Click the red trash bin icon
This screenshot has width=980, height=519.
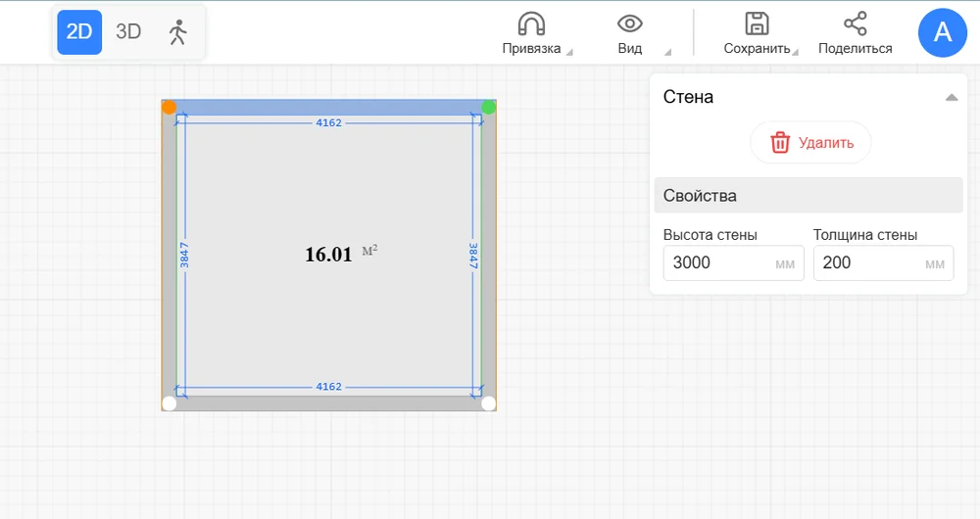point(780,142)
